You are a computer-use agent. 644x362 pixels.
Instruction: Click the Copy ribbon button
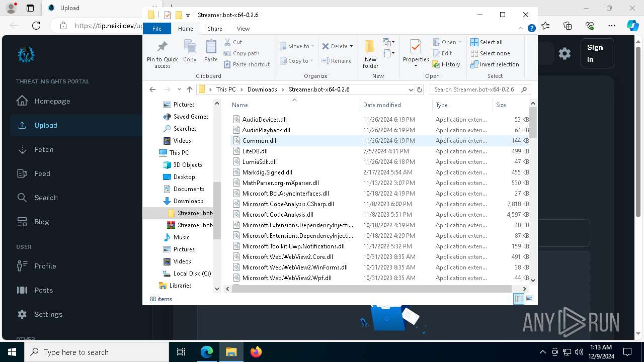pos(190,51)
